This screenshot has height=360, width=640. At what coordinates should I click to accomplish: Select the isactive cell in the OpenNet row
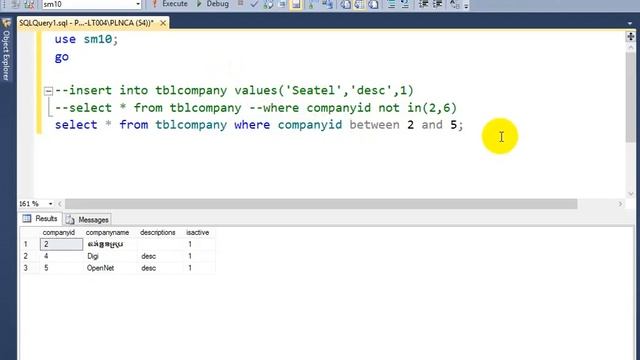click(x=199, y=268)
